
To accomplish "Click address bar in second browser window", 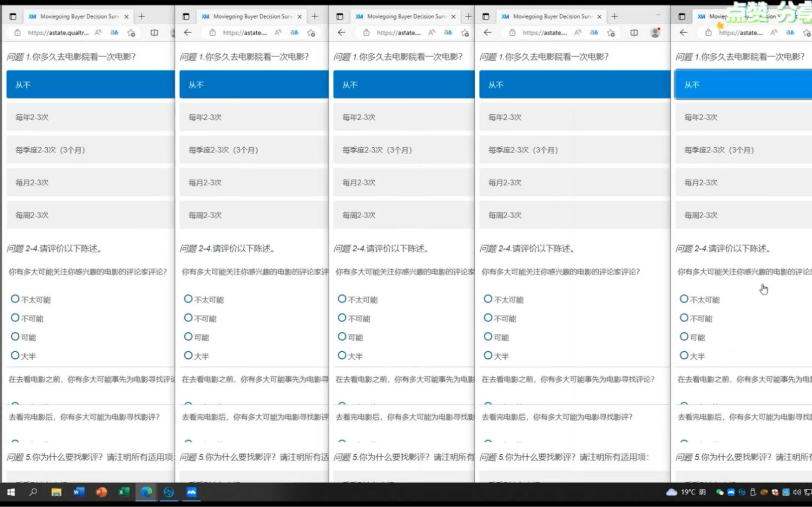I will click(245, 32).
